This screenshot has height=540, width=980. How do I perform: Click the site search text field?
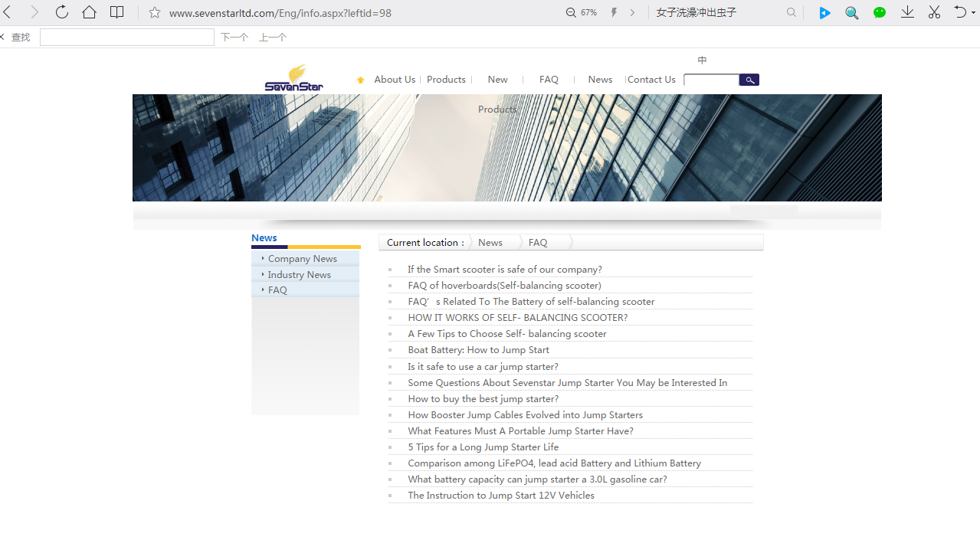(x=711, y=80)
